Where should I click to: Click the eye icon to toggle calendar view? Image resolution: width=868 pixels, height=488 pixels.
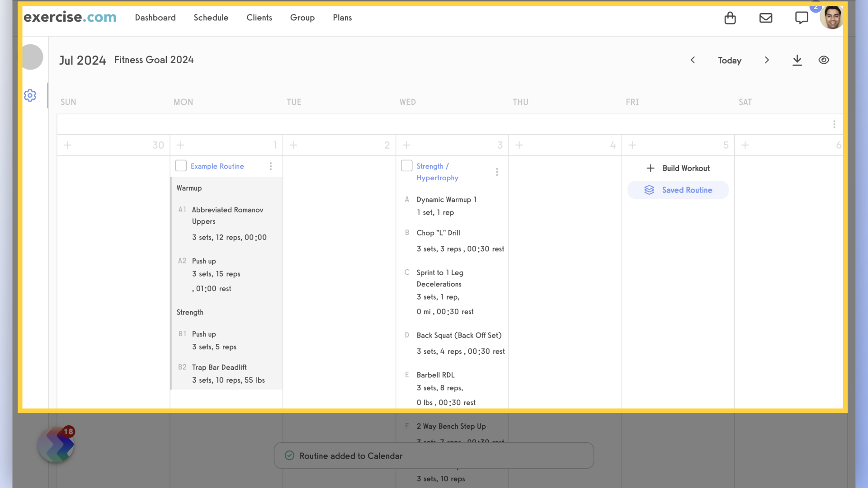point(825,60)
